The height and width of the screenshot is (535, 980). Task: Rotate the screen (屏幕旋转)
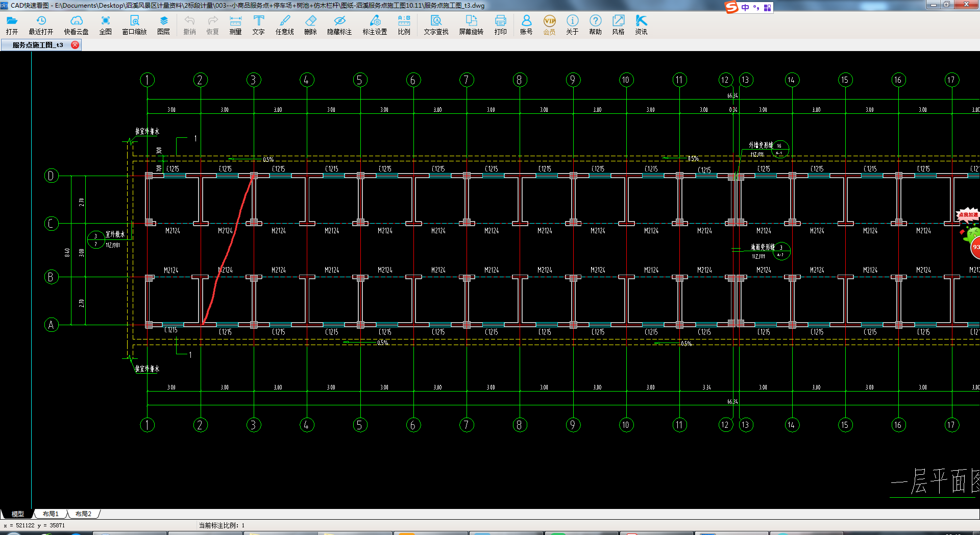point(471,25)
